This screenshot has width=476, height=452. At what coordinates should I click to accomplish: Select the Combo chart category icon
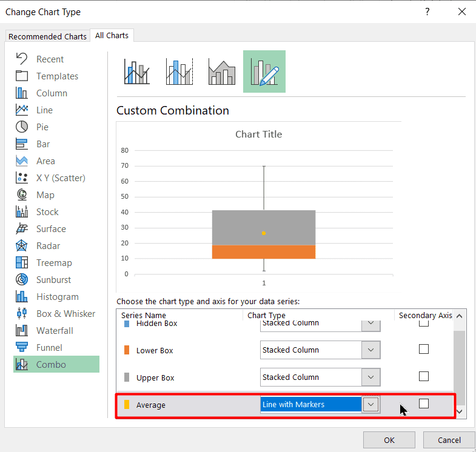22,364
